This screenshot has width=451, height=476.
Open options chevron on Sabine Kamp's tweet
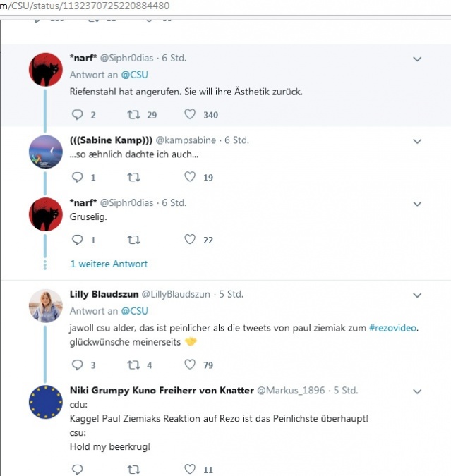[417, 141]
